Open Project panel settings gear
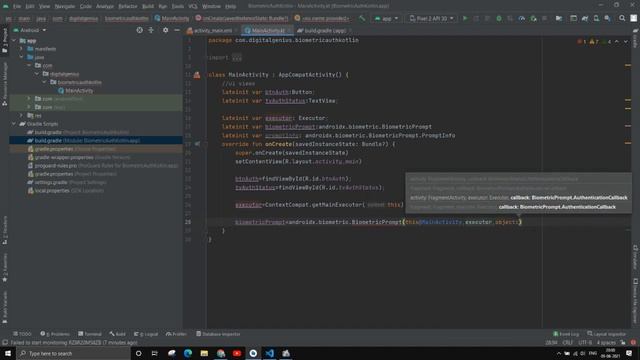The height and width of the screenshot is (360, 640). tap(165, 30)
